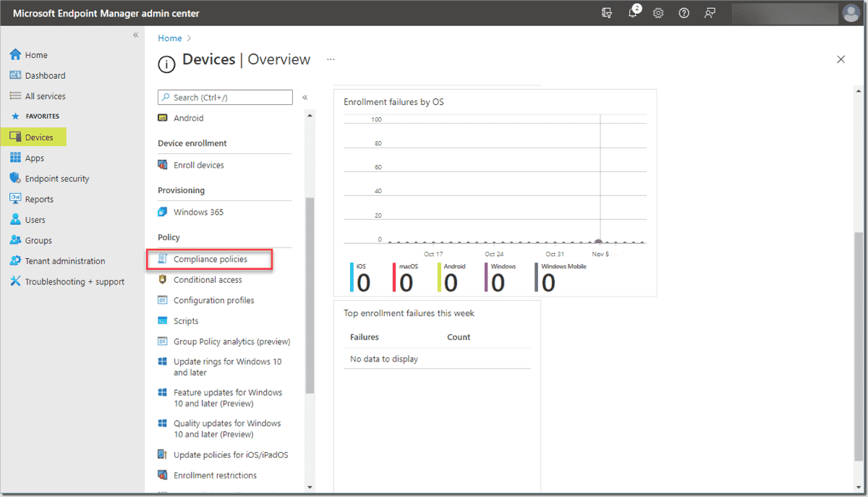Select All services label in navigation

tap(45, 96)
